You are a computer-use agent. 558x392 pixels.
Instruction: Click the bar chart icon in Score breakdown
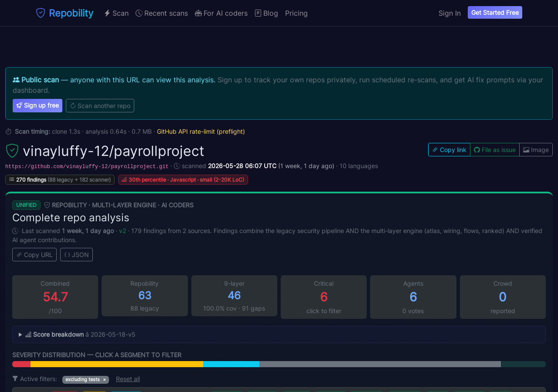[28, 335]
